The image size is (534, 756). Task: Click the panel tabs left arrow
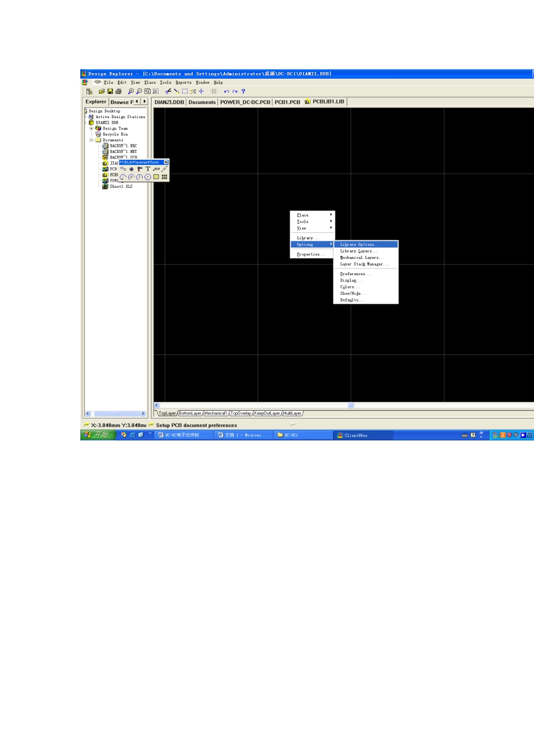137,102
